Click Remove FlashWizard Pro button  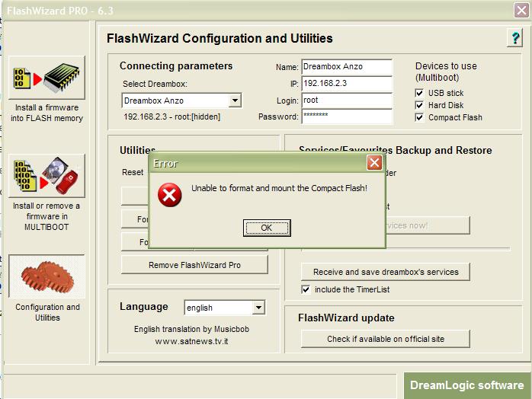tap(194, 265)
